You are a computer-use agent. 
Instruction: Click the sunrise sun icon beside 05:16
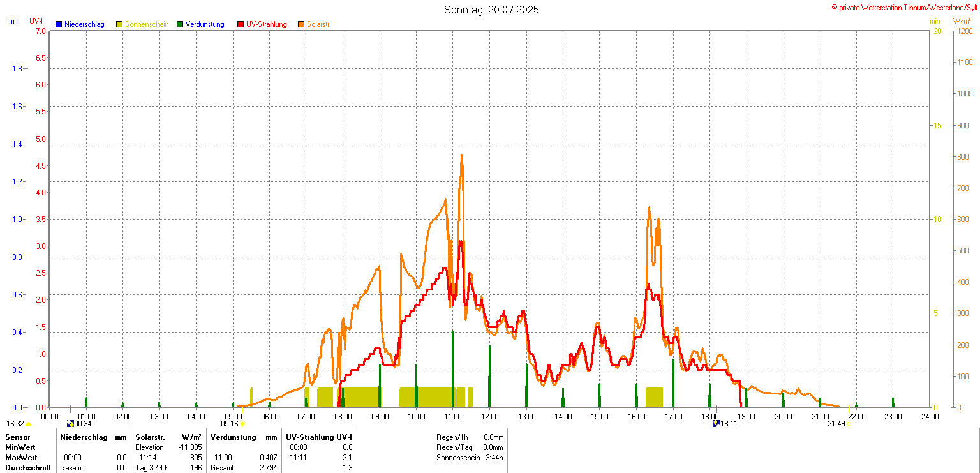click(x=243, y=423)
